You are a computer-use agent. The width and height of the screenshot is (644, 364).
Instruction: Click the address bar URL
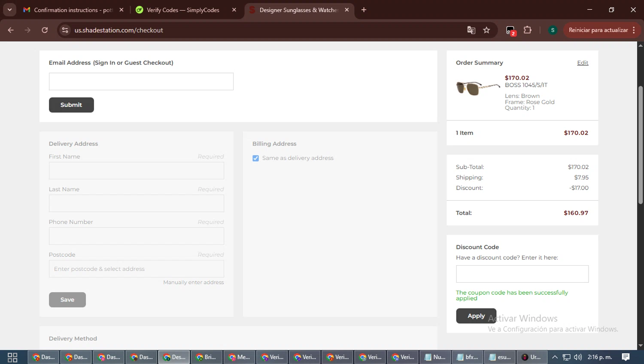pyautogui.click(x=118, y=30)
